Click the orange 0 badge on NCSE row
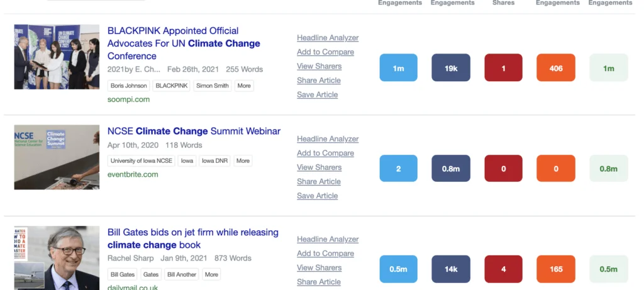Image resolution: width=644 pixels, height=290 pixels. point(556,169)
